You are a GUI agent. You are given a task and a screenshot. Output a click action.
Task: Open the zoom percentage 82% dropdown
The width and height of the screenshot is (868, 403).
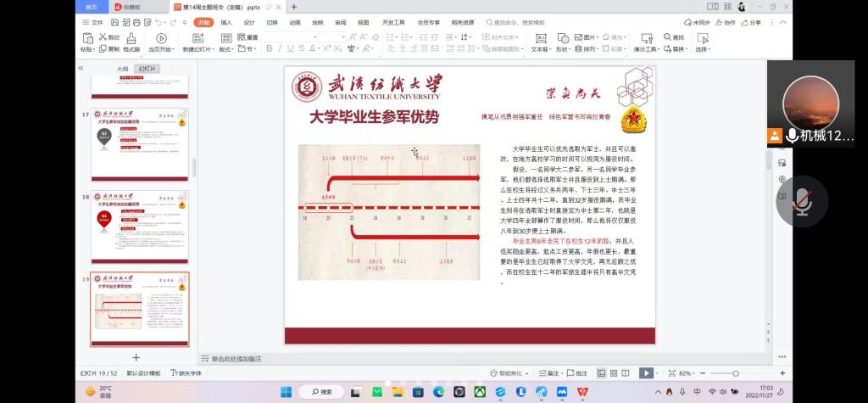pos(687,373)
